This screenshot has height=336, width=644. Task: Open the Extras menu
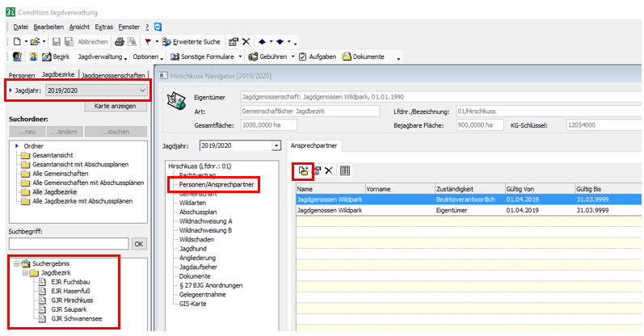tap(103, 27)
